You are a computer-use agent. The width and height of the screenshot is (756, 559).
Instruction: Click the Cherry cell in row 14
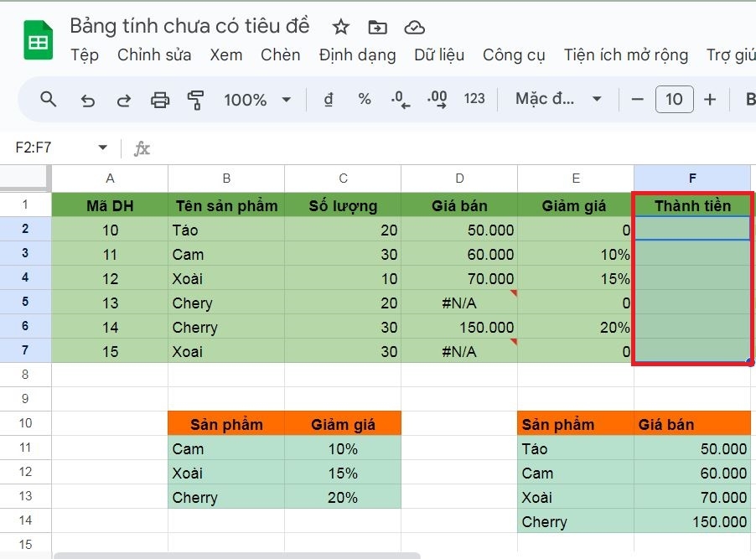coord(576,521)
